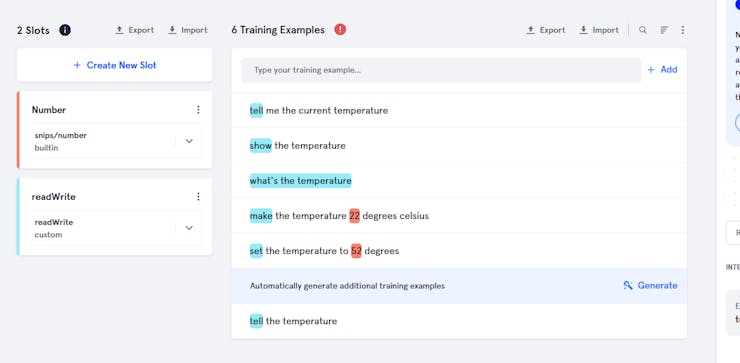The width and height of the screenshot is (740, 363).
Task: Expand the snips/number type dropdown
Action: (x=189, y=141)
